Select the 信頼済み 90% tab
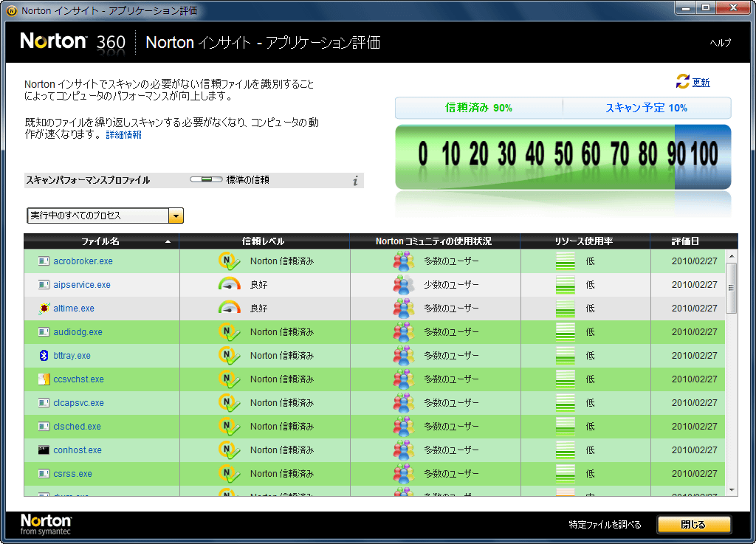This screenshot has height=544, width=756. click(478, 108)
